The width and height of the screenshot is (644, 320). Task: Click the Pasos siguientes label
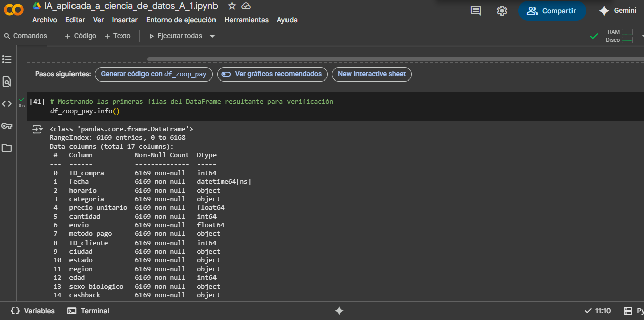point(63,74)
